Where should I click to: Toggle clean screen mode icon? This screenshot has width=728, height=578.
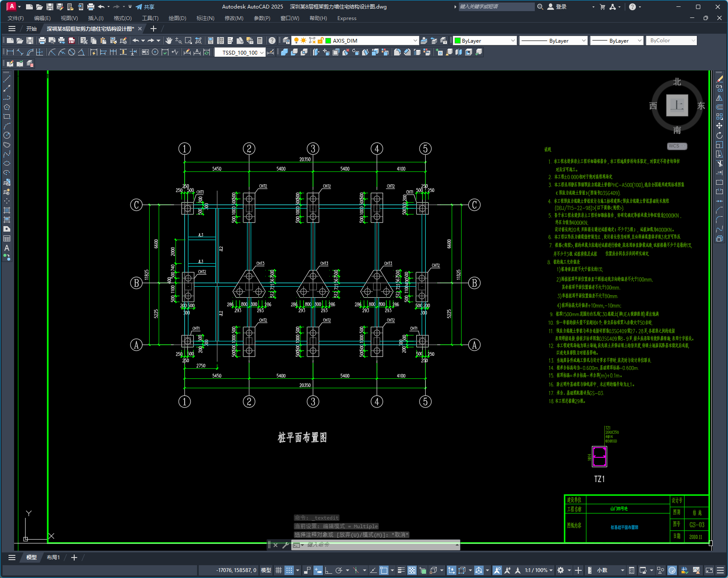click(709, 570)
